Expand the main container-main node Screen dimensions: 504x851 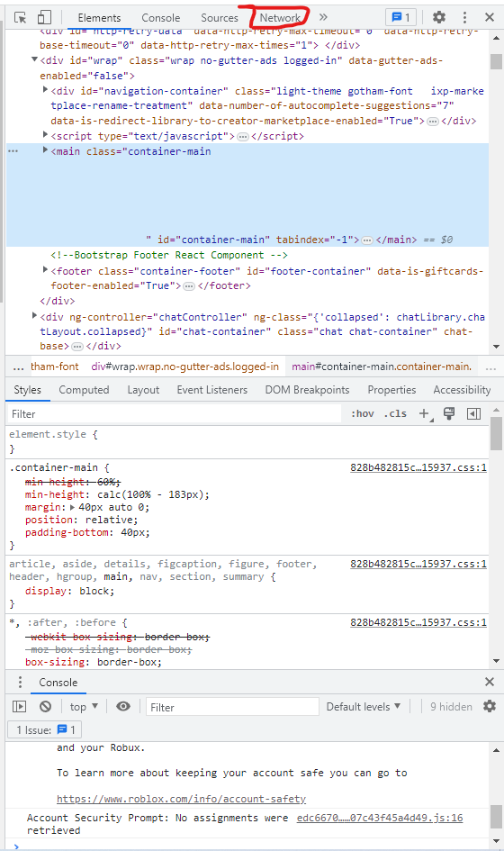pyautogui.click(x=45, y=149)
